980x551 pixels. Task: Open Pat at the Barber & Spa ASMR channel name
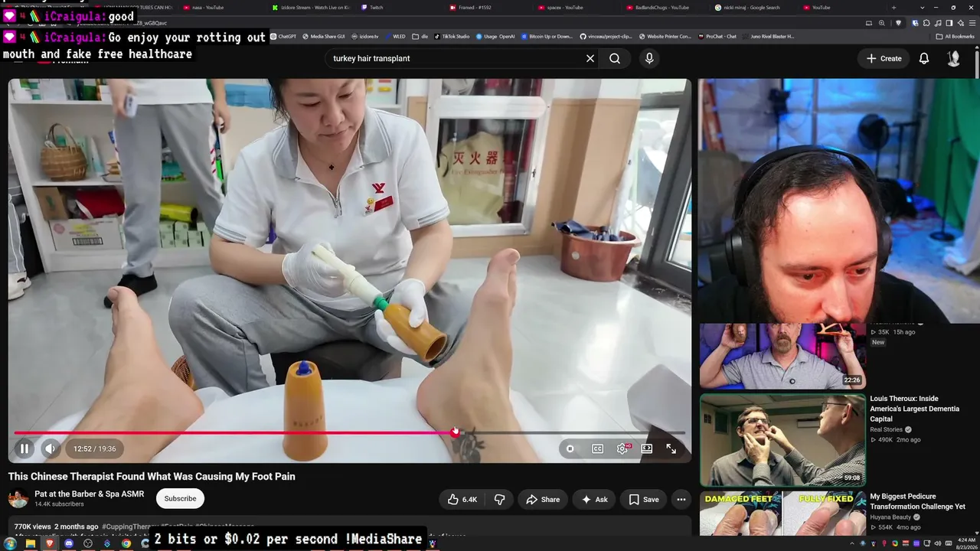pyautogui.click(x=89, y=494)
